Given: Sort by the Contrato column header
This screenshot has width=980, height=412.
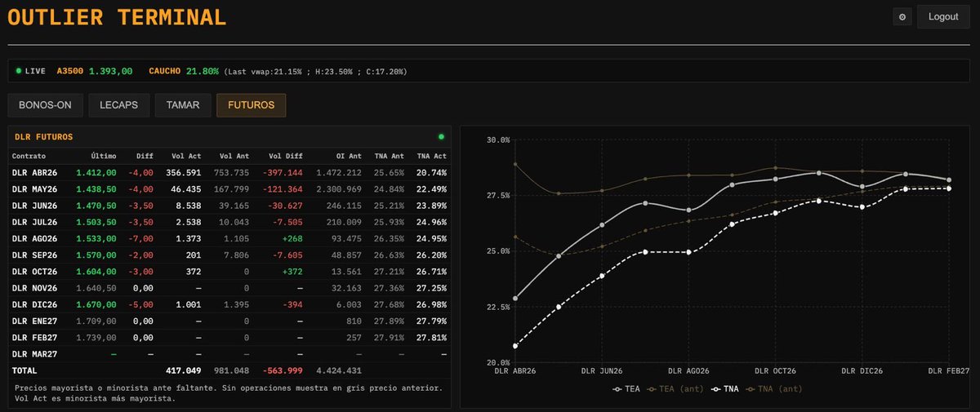Looking at the screenshot, I should (29, 155).
